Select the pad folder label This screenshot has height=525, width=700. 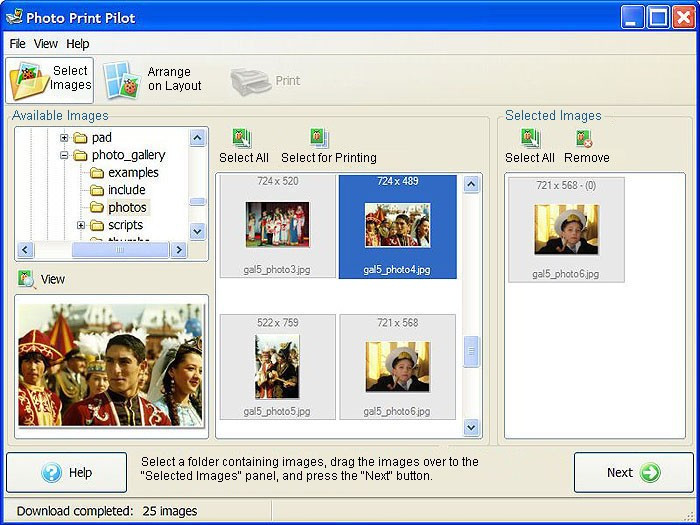(x=102, y=138)
